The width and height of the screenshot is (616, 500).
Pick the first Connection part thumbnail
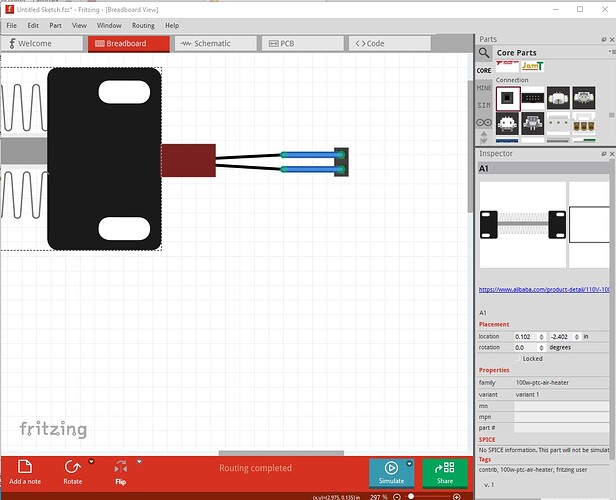508,98
